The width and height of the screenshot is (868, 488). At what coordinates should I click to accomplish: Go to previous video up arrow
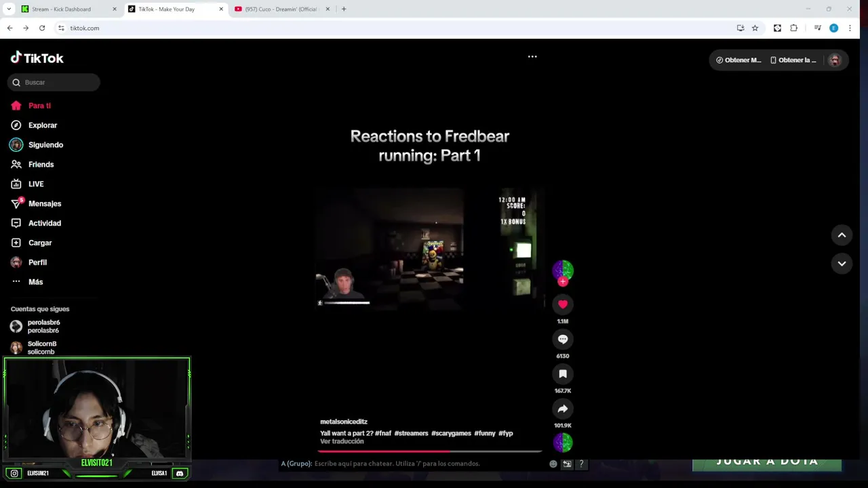point(842,235)
